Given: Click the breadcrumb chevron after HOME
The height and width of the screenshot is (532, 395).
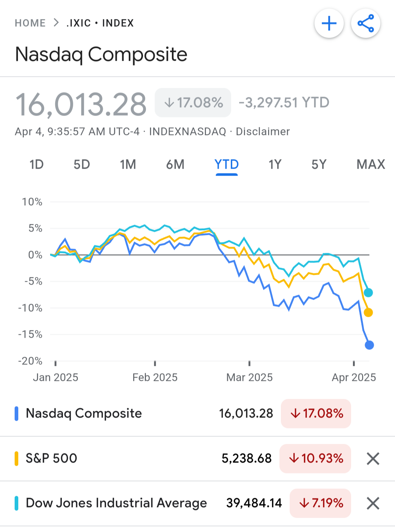Looking at the screenshot, I should 56,23.
